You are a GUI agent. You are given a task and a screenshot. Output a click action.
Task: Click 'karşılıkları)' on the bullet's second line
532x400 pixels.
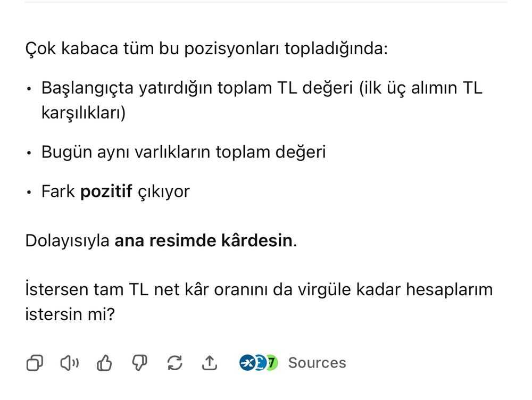(84, 113)
